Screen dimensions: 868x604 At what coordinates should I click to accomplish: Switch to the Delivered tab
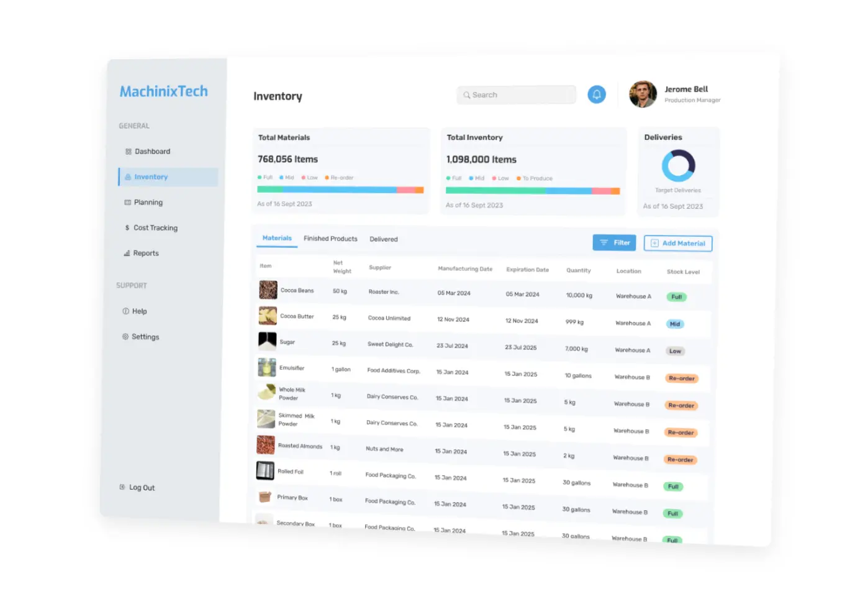[x=384, y=239]
